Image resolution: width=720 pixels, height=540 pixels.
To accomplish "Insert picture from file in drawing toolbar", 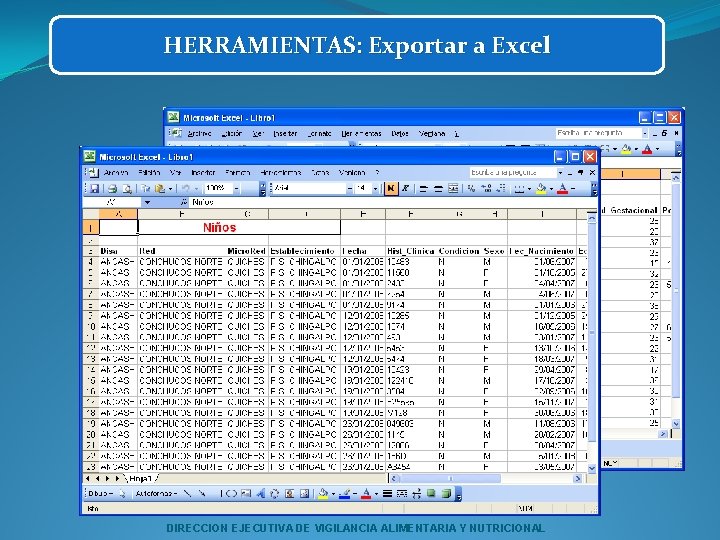I will [x=304, y=494].
